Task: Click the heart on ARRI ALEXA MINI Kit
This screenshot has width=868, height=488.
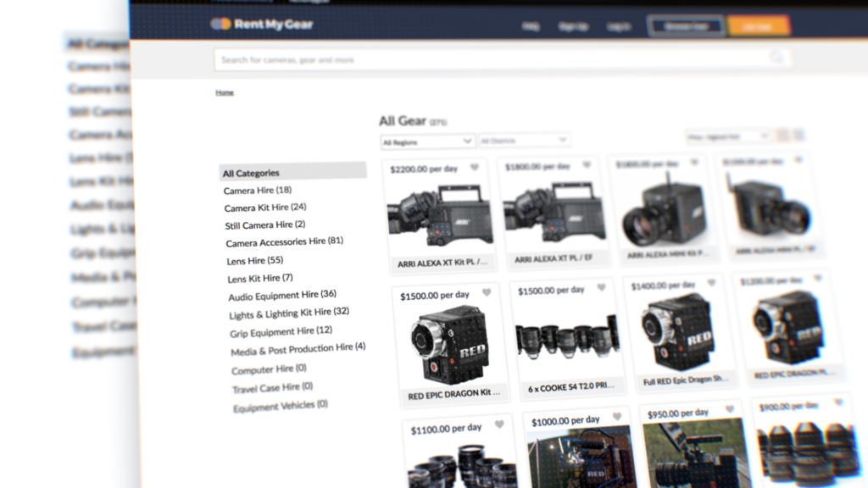Action: [x=694, y=162]
